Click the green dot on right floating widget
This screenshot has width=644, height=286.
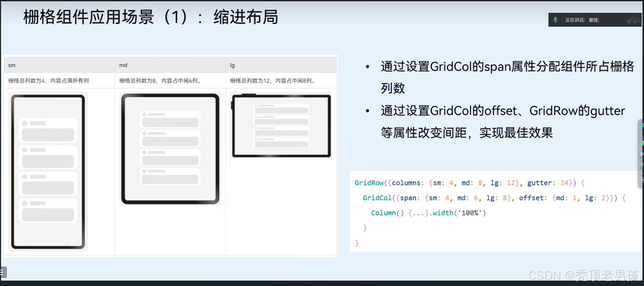[643, 125]
